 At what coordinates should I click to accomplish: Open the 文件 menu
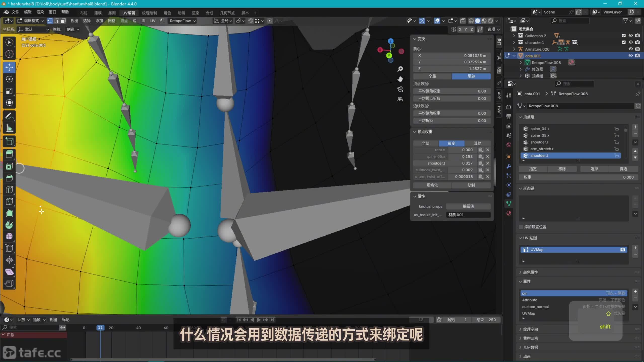coord(15,12)
